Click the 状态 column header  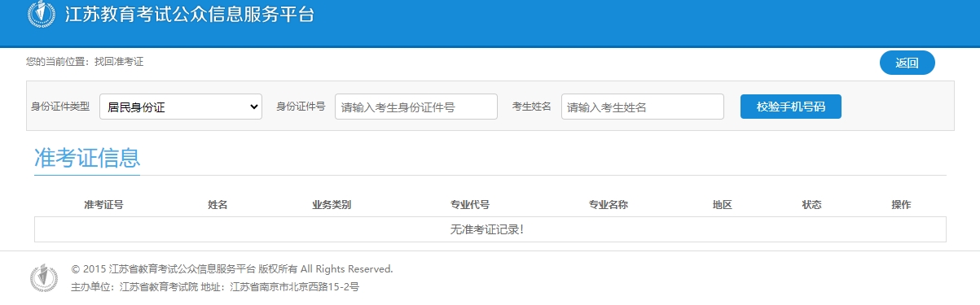tap(812, 205)
